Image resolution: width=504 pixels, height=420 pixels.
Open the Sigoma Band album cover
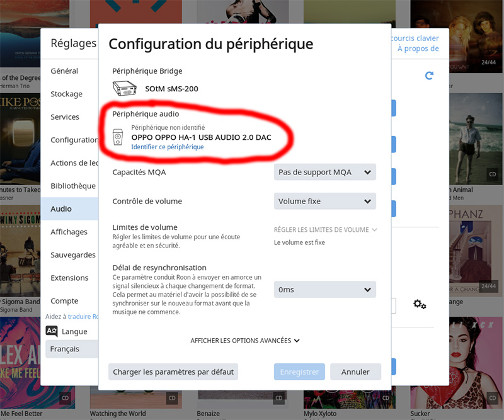(20, 251)
